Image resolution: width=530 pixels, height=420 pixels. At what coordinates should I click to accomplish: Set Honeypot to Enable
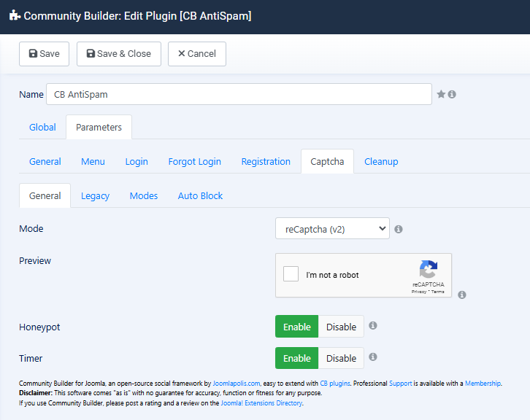297,327
